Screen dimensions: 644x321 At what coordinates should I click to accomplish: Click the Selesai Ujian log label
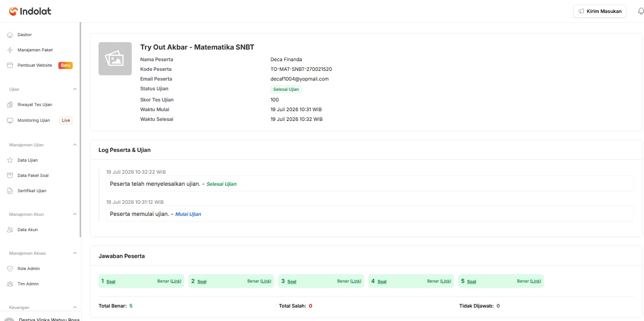(221, 184)
